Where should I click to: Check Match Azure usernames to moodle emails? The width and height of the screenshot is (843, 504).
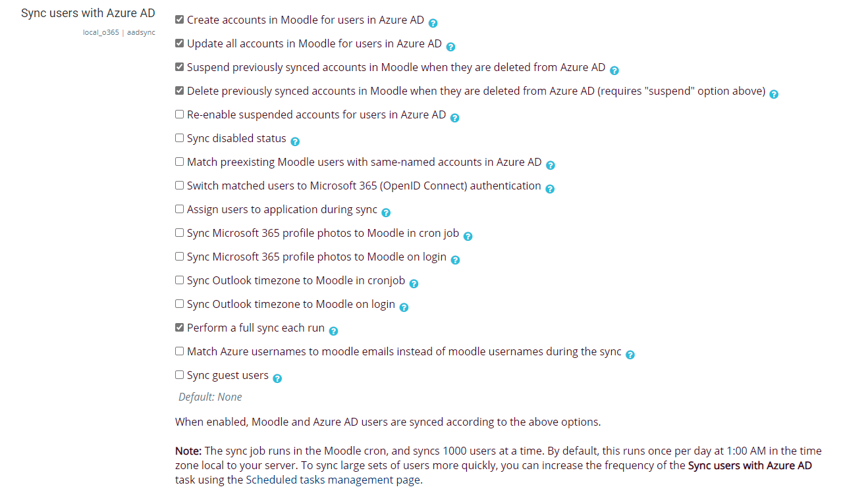(178, 351)
